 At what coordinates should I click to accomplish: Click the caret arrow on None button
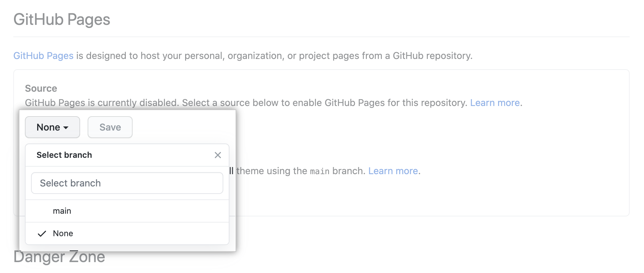tap(66, 127)
